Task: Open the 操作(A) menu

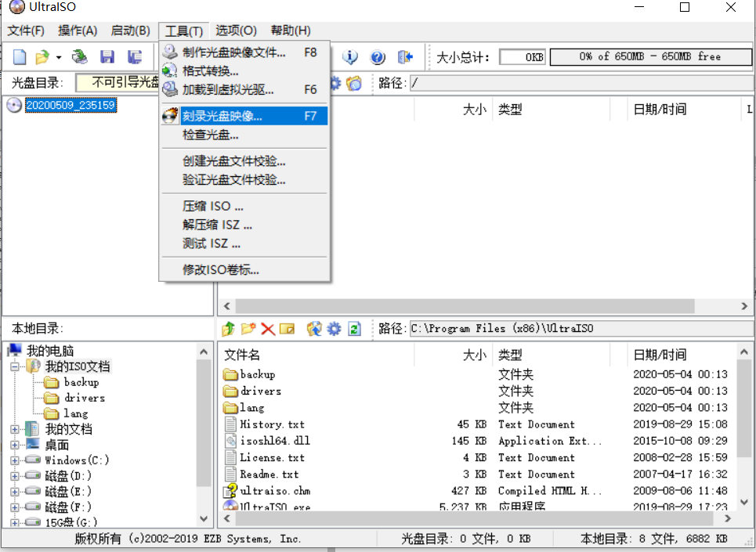Action: click(x=77, y=31)
